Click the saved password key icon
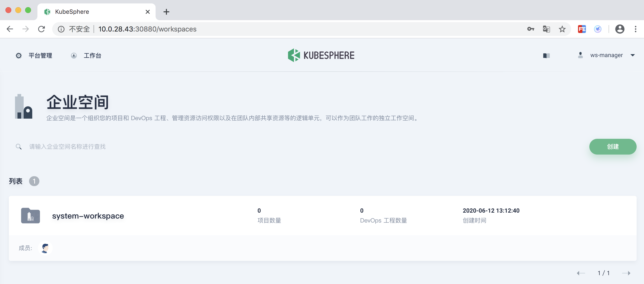 pos(531,29)
